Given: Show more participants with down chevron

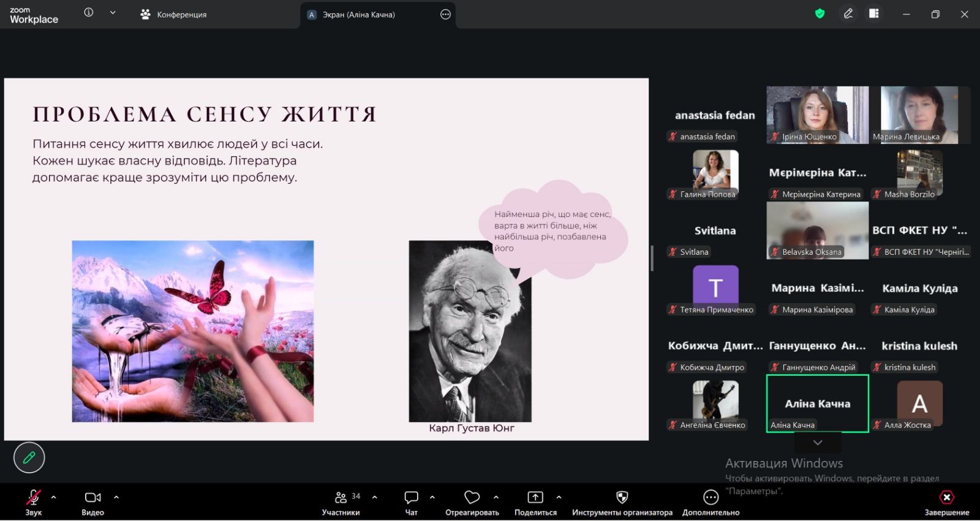Looking at the screenshot, I should tap(817, 442).
